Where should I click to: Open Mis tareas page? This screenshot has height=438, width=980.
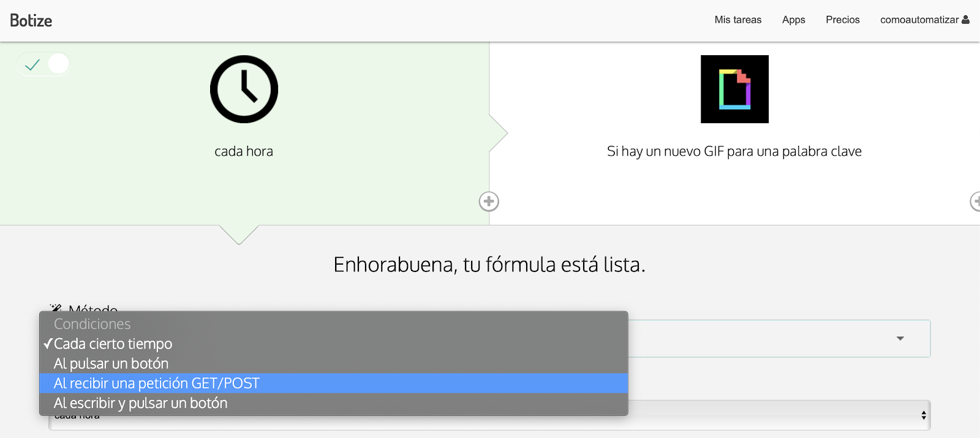tap(738, 20)
